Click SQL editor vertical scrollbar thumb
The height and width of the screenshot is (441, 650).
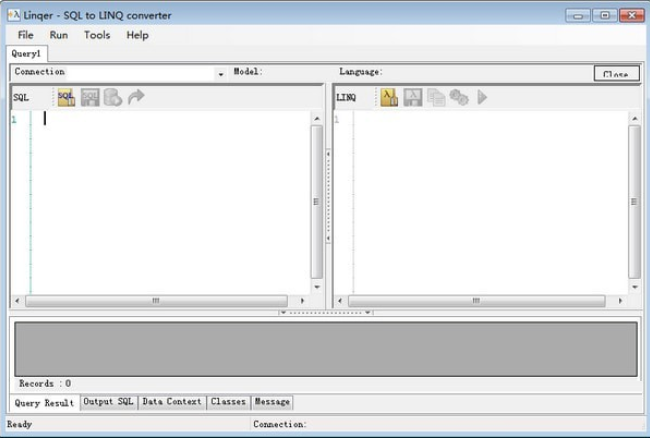(x=317, y=202)
